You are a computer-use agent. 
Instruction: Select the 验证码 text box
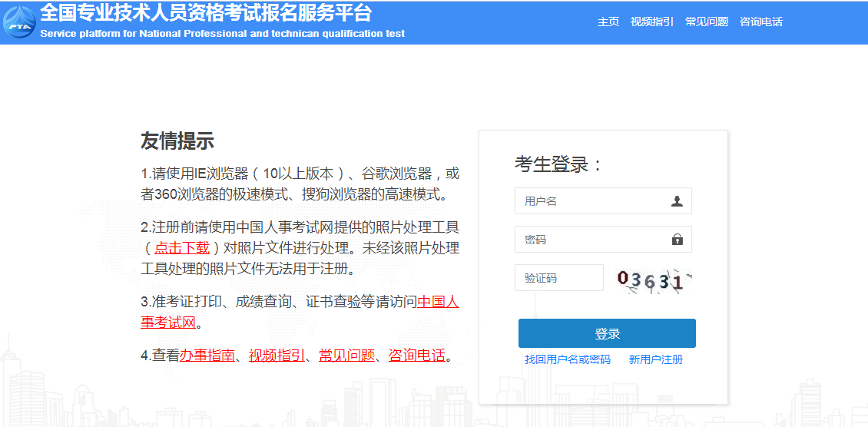coord(558,278)
